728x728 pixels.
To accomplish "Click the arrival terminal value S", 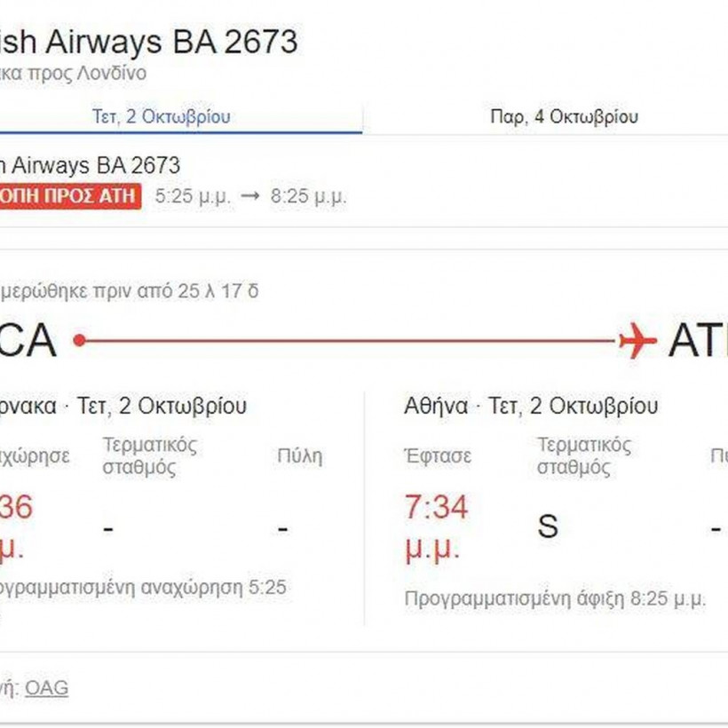I will pos(548,526).
